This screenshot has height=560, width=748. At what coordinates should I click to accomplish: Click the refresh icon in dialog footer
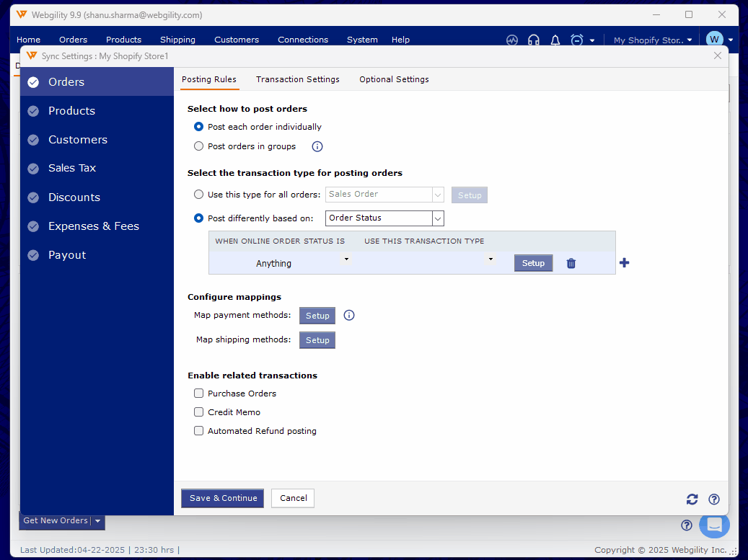click(x=692, y=499)
